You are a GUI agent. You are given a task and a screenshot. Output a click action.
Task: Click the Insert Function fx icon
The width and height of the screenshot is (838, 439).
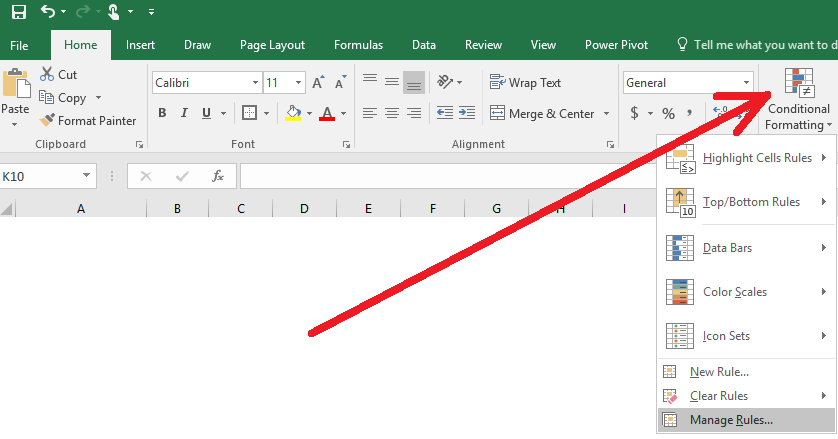(218, 176)
